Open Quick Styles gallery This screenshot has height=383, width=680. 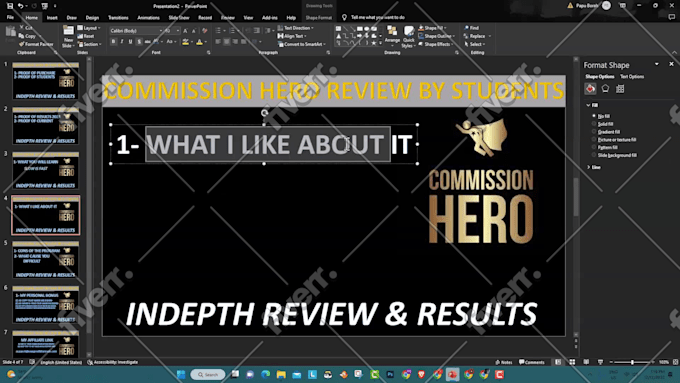[408, 36]
